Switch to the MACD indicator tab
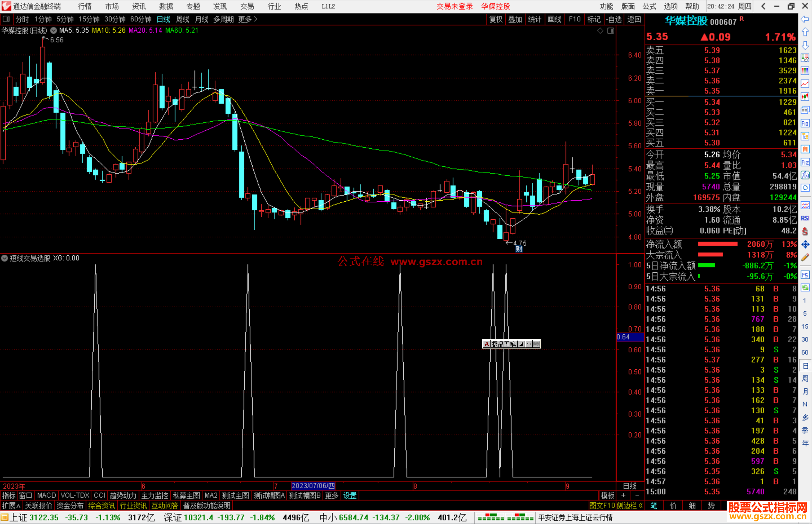Screen dimensions: 812x524 47,495
